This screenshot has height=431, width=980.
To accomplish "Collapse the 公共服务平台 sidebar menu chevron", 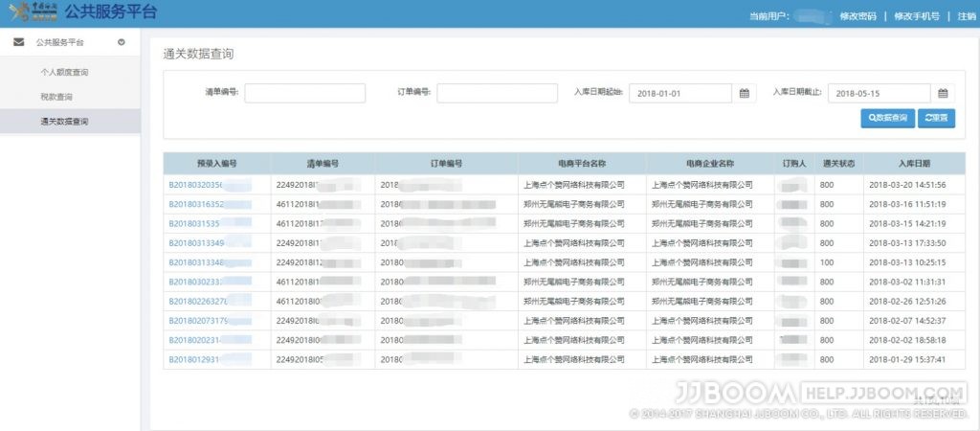I will [122, 42].
